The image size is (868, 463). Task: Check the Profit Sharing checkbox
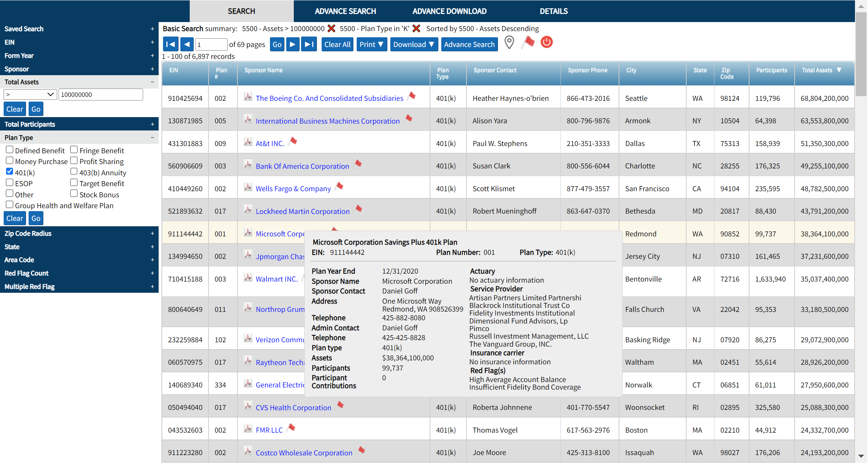(74, 160)
